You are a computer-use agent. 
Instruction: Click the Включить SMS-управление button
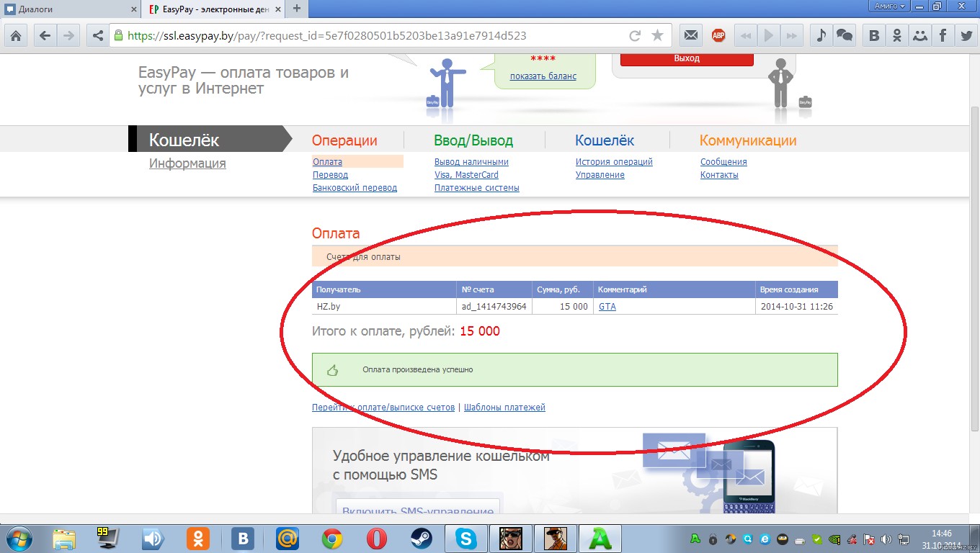[x=418, y=506]
